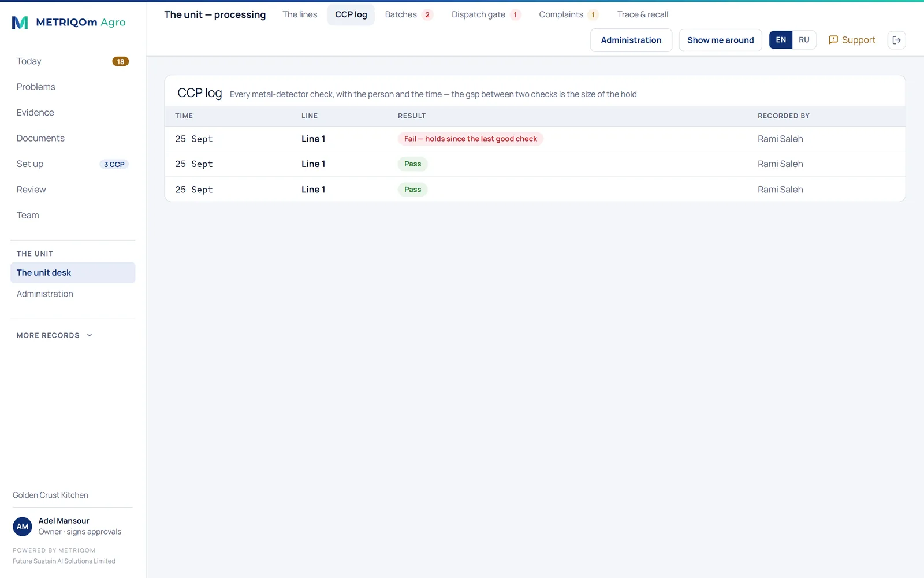Select the CCP log tab
Image resolution: width=924 pixels, height=578 pixels.
pyautogui.click(x=351, y=14)
